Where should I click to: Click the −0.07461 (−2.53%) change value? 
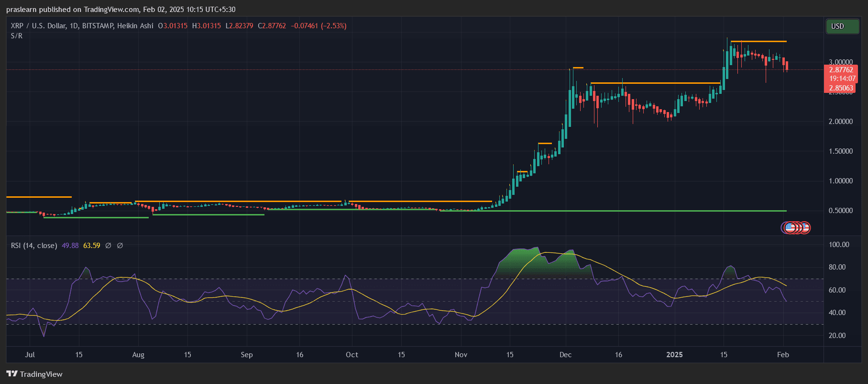[319, 26]
